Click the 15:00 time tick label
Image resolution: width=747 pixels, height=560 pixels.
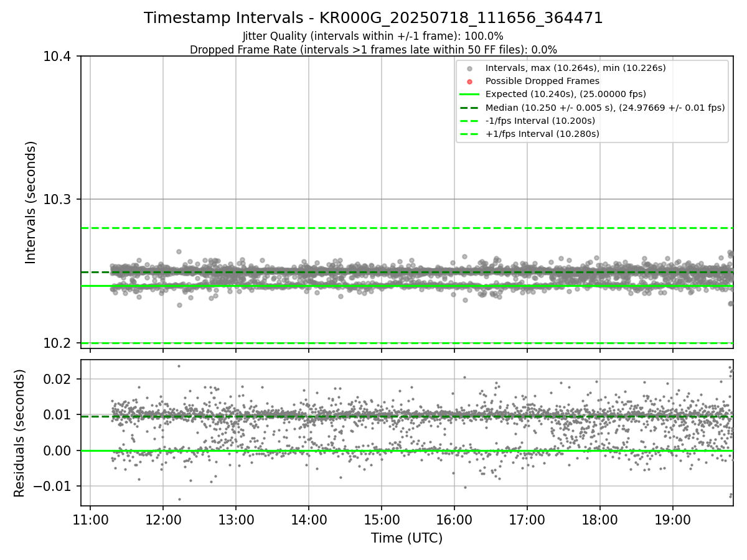coord(382,518)
